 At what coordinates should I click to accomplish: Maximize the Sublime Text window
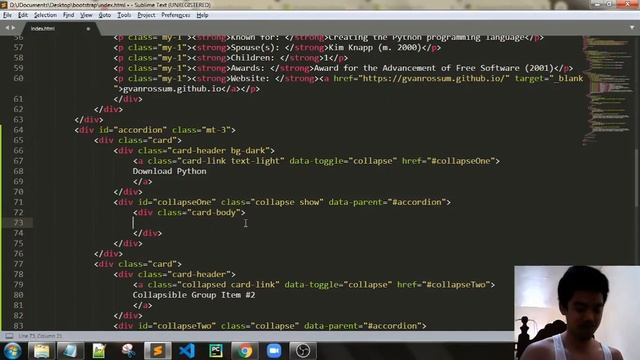pyautogui.click(x=609, y=4)
